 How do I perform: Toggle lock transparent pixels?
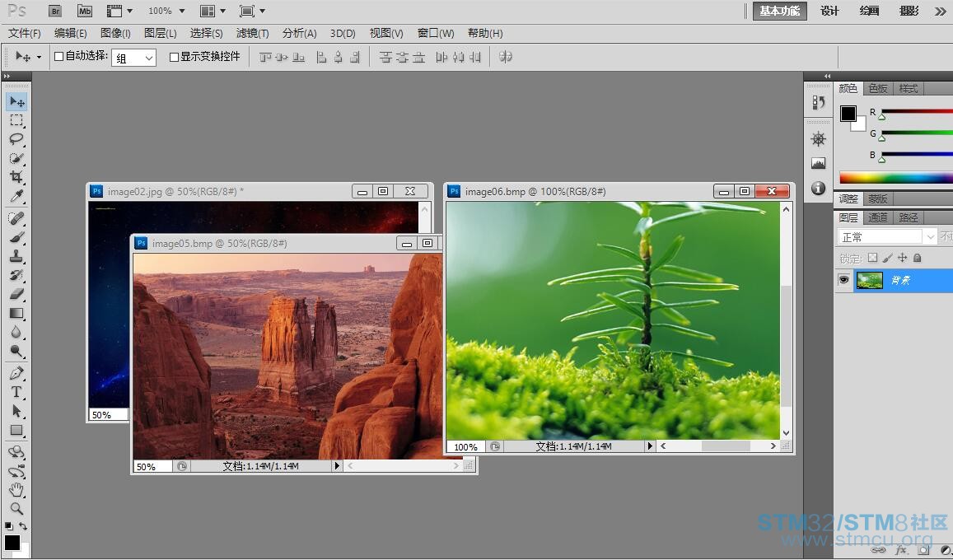[872, 258]
